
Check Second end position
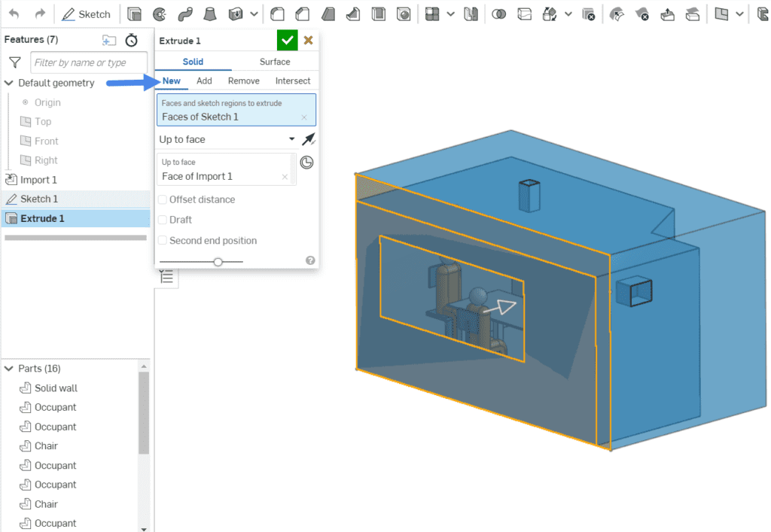162,241
